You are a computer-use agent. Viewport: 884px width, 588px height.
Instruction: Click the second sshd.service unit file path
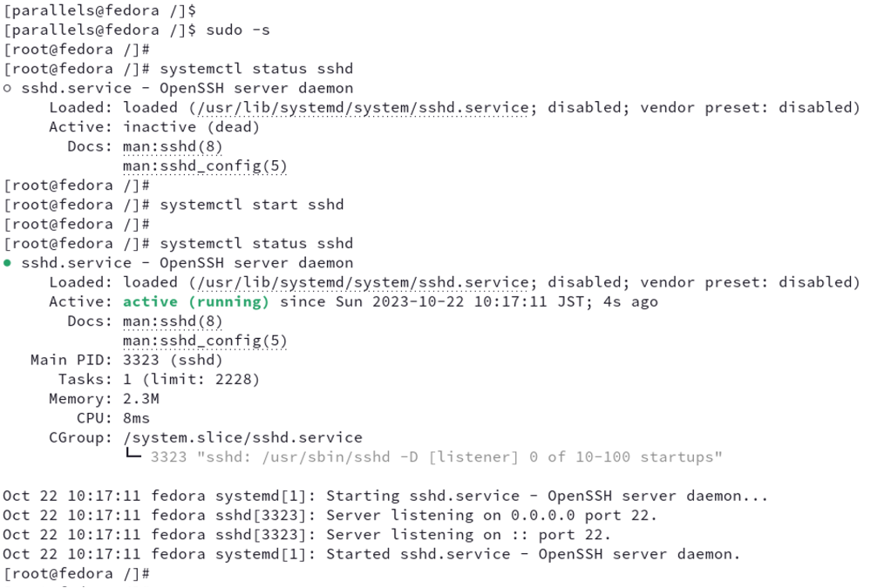pos(363,282)
